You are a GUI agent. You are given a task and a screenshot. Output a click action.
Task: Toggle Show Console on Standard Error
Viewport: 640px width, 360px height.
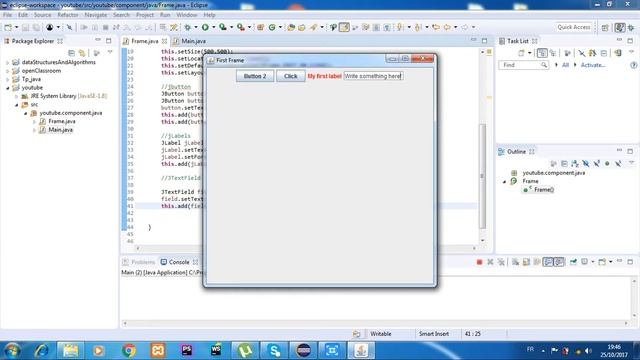coord(559,262)
